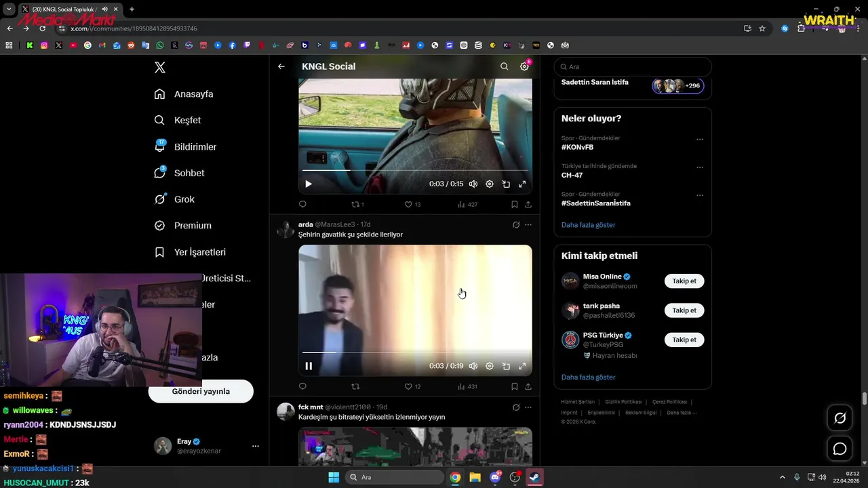The width and height of the screenshot is (868, 488).
Task: Open settings of the arda video (0:19)
Action: click(490, 366)
